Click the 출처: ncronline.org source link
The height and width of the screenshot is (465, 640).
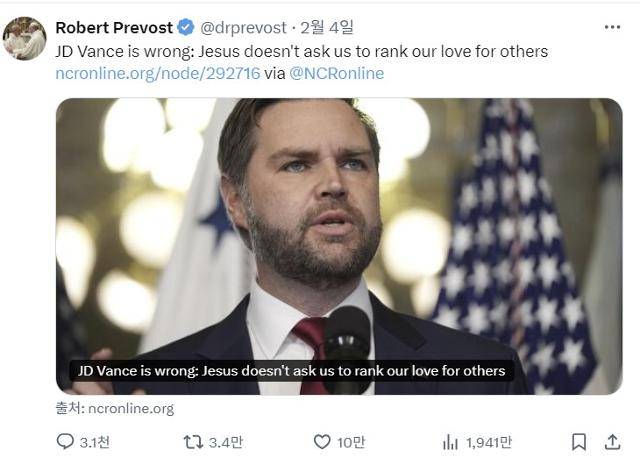pyautogui.click(x=115, y=408)
